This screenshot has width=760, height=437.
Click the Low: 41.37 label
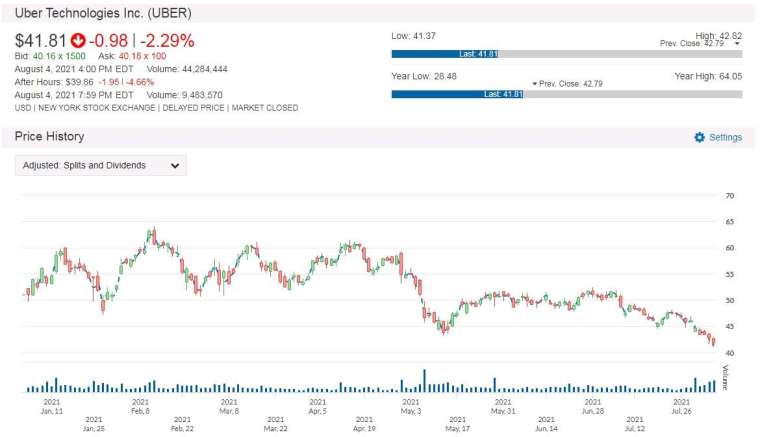413,36
